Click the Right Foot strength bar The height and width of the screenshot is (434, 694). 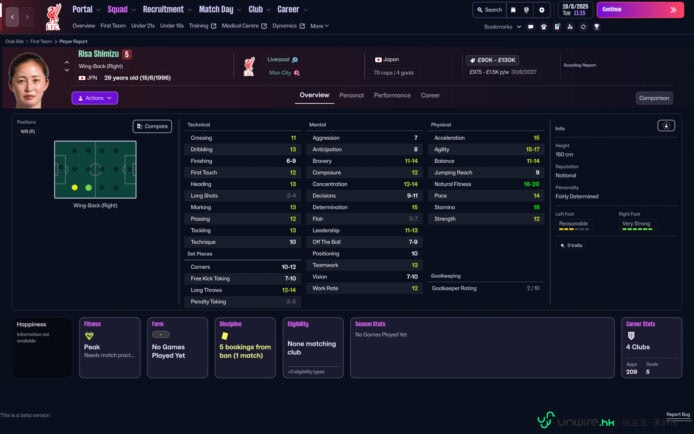637,229
